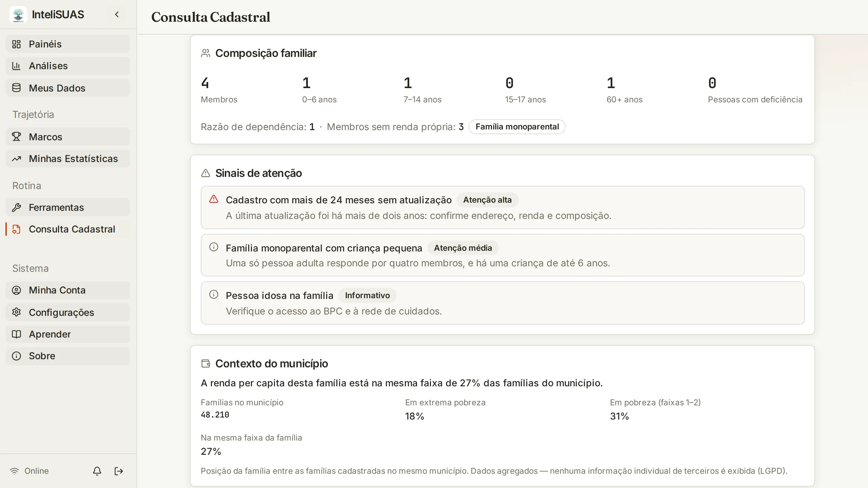Click the InteliSUAS logo icon

[x=18, y=15]
